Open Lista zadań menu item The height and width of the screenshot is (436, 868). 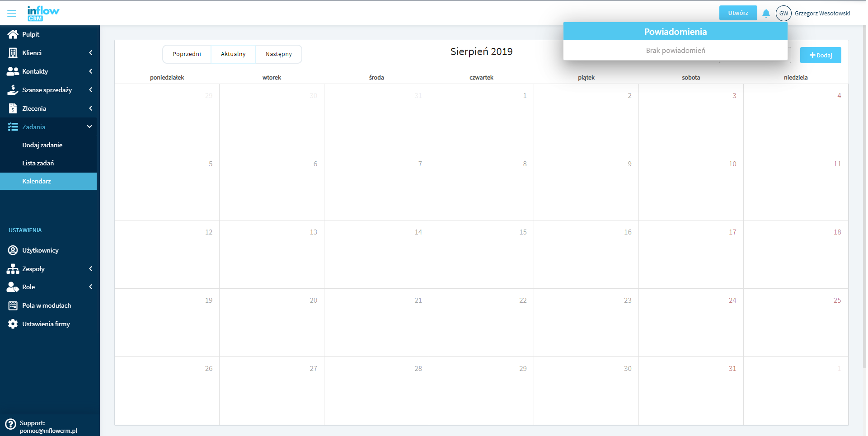38,163
